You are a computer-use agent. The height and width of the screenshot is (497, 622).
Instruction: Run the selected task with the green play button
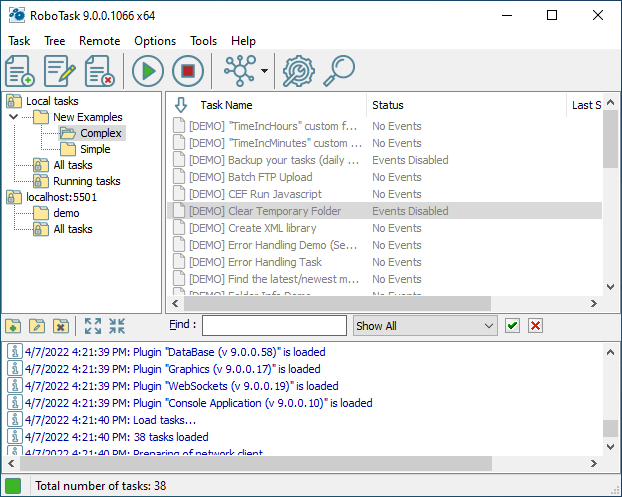pyautogui.click(x=148, y=71)
